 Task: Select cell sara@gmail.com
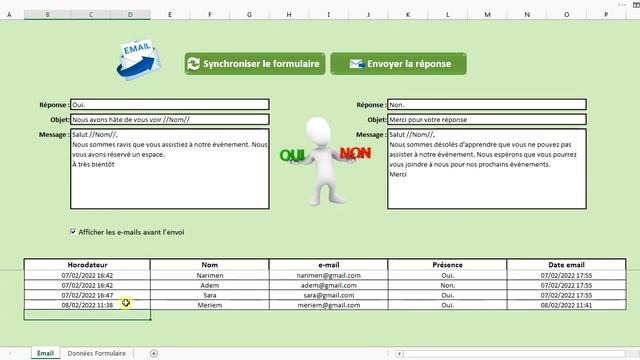click(329, 295)
